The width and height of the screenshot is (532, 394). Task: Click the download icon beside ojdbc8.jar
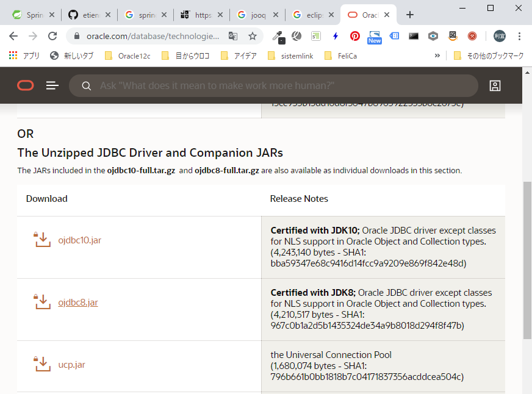coord(42,302)
